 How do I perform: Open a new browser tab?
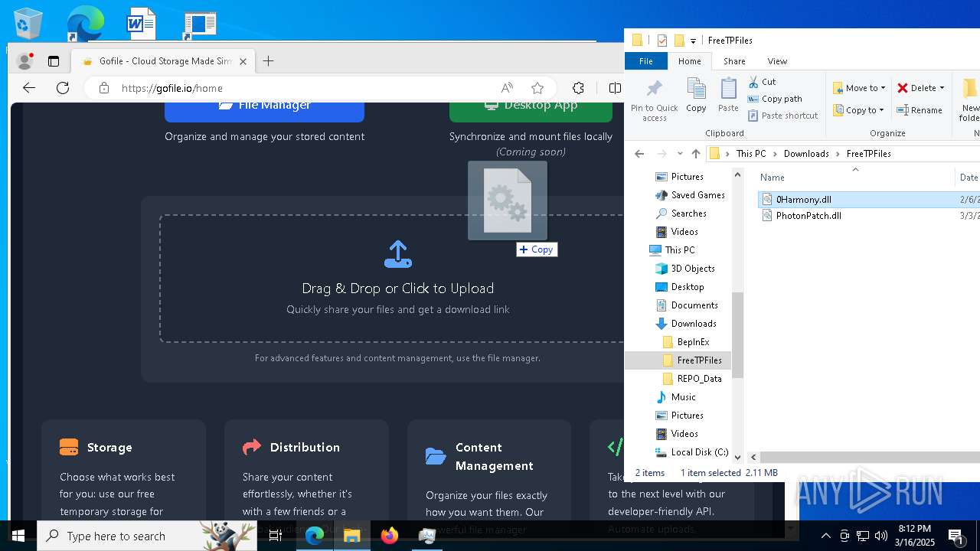coord(268,61)
